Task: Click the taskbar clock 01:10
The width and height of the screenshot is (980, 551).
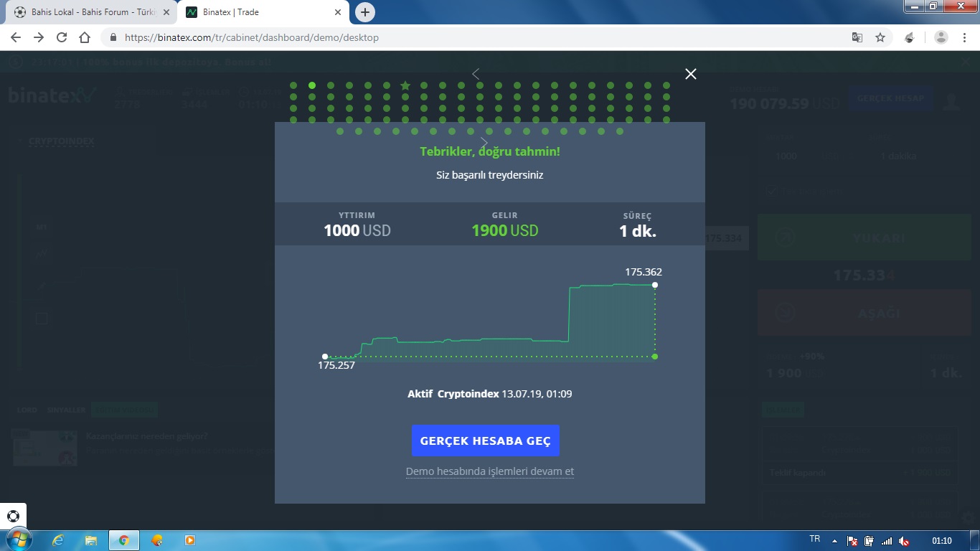Action: point(941,540)
